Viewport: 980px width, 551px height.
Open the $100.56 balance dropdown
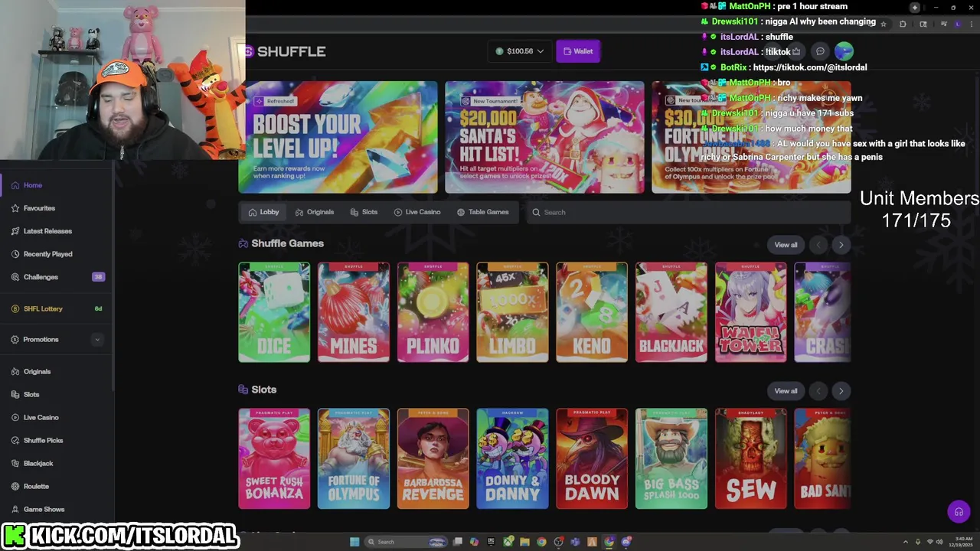(x=519, y=51)
